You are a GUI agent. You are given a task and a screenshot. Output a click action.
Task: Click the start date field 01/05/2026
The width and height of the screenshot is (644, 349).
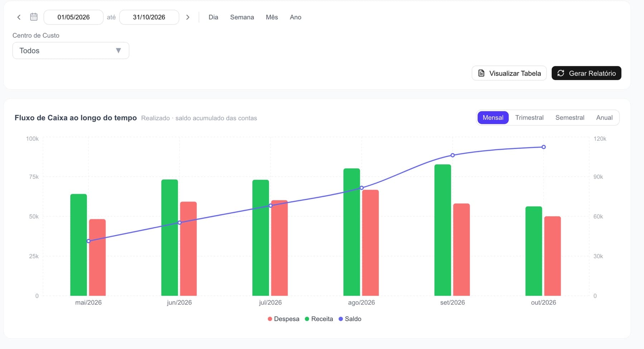pyautogui.click(x=73, y=17)
